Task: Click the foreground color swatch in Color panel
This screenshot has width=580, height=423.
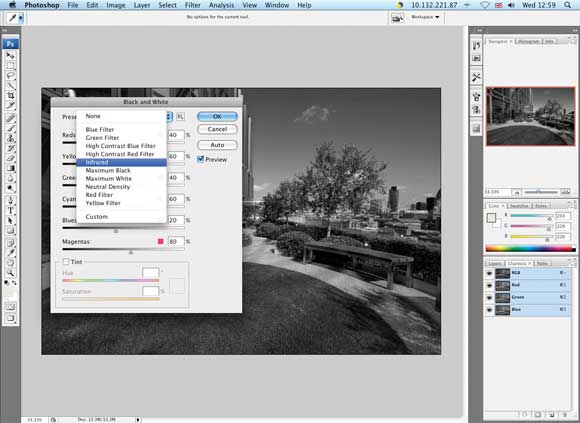Action: tap(491, 218)
